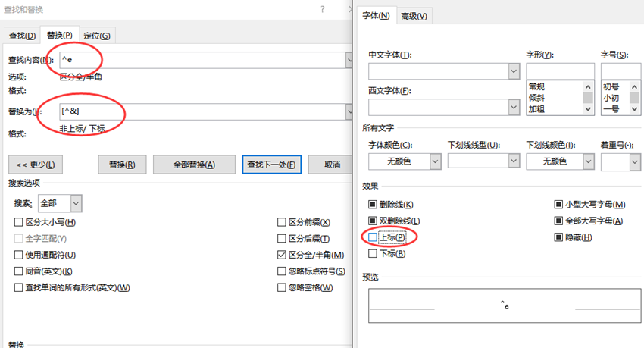
Task: Click 字号 list scroll down arrow
Action: (x=635, y=109)
